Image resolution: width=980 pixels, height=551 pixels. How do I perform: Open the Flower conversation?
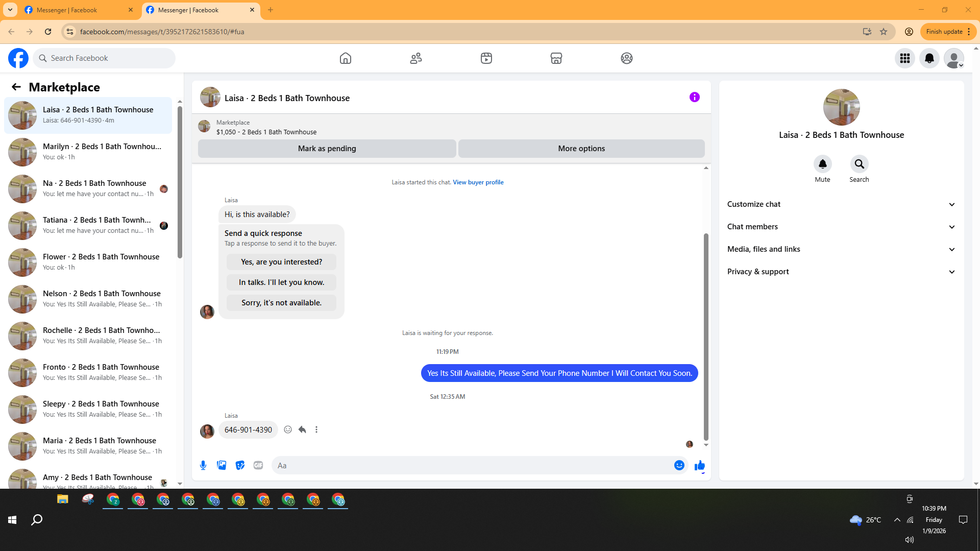click(88, 262)
